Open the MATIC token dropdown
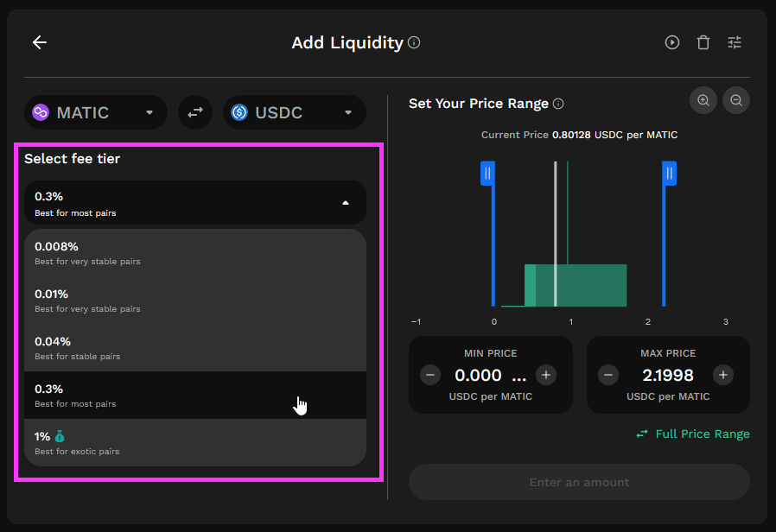The height and width of the screenshot is (532, 776). [96, 113]
